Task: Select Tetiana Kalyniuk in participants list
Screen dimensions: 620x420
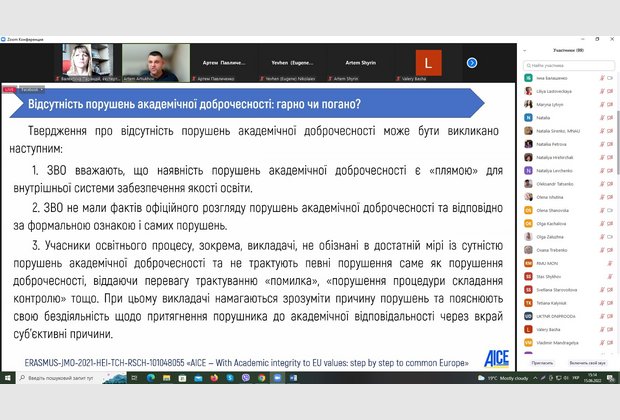Action: tap(569, 303)
